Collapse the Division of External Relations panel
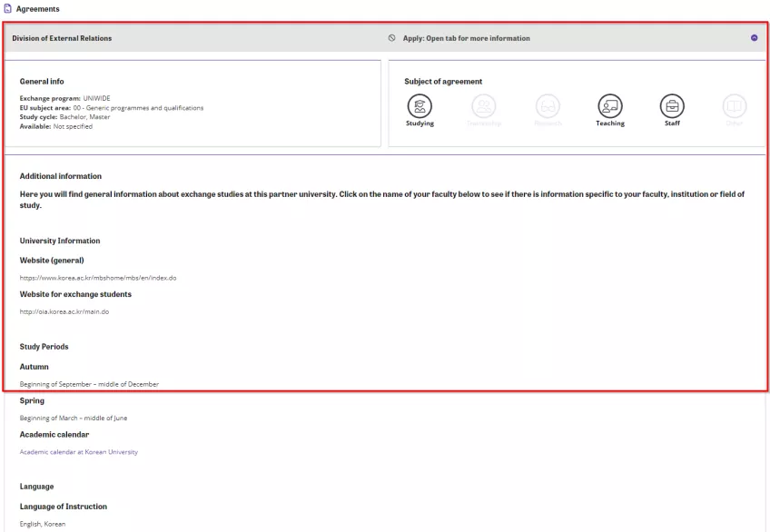 pos(754,38)
